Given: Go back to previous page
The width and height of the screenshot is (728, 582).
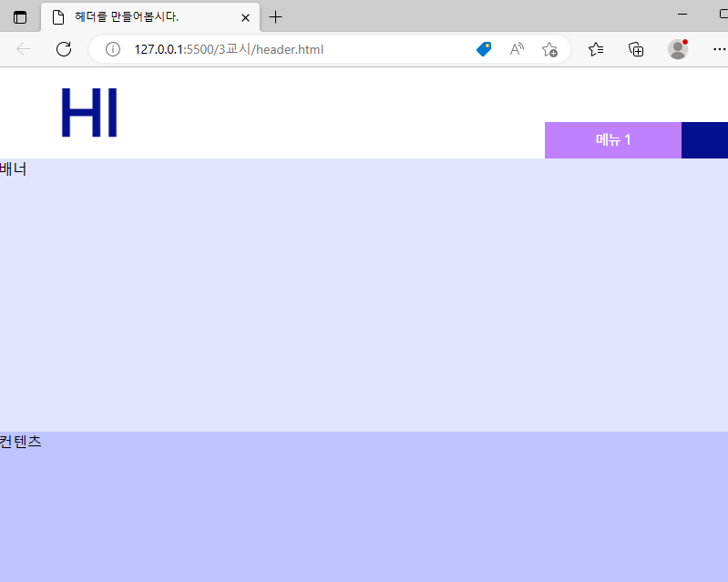Looking at the screenshot, I should tap(23, 49).
